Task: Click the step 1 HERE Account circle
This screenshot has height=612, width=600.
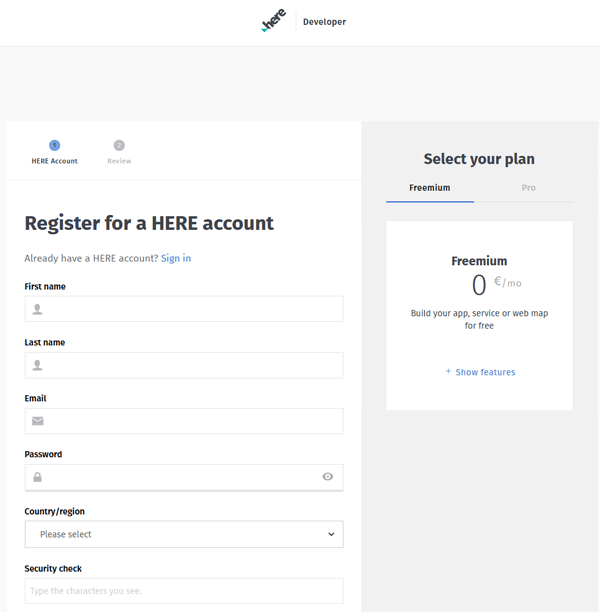Action: tap(55, 145)
